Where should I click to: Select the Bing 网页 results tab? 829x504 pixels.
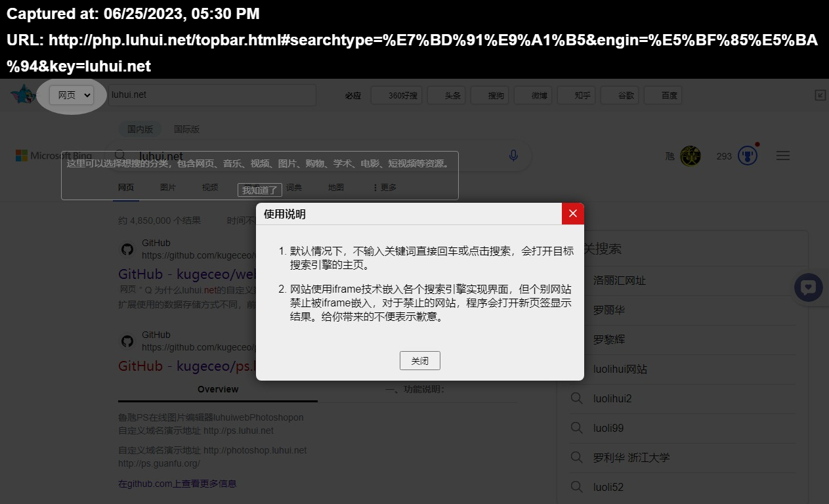[126, 188]
